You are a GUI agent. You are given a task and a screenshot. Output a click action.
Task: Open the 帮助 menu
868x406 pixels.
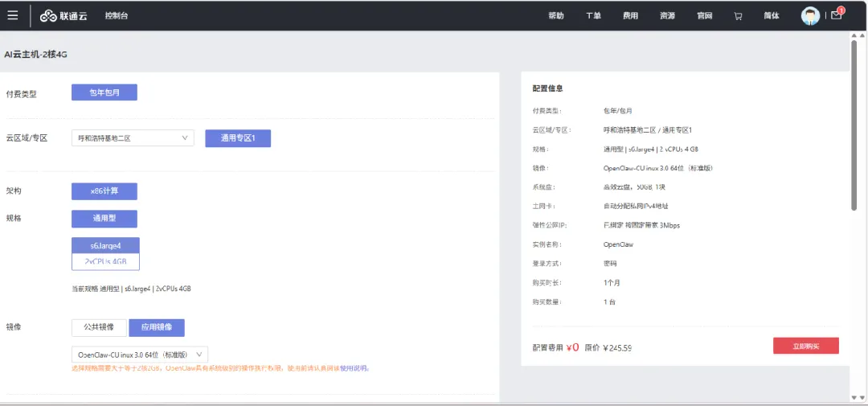click(556, 16)
